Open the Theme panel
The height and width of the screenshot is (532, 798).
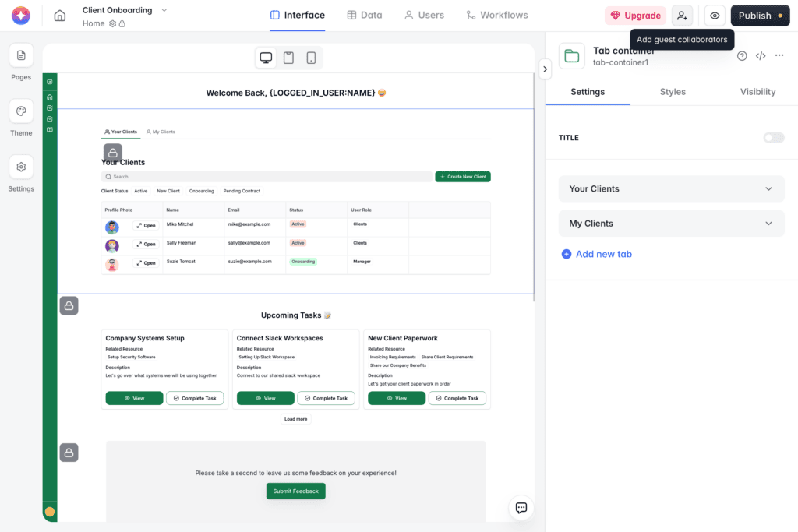[21, 111]
